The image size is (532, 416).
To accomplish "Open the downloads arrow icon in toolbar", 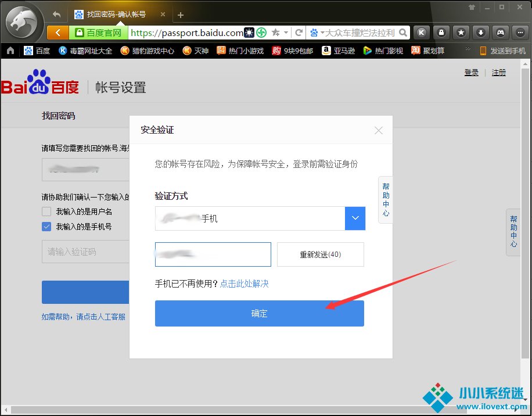I will pyautogui.click(x=480, y=33).
